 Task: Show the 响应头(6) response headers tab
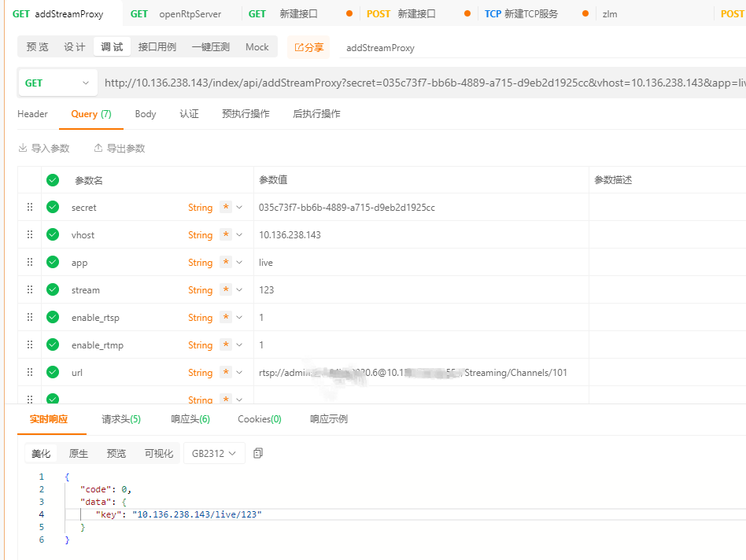190,419
